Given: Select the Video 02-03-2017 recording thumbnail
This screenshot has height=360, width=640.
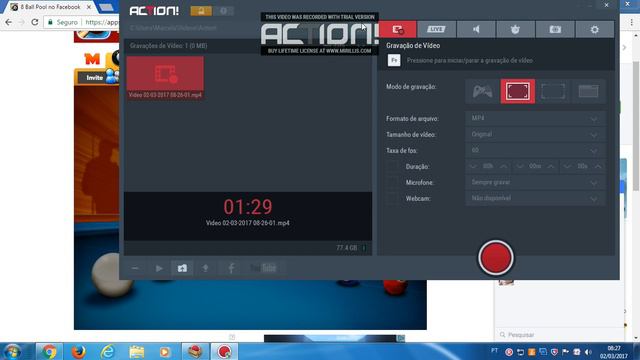Looking at the screenshot, I should (x=165, y=78).
